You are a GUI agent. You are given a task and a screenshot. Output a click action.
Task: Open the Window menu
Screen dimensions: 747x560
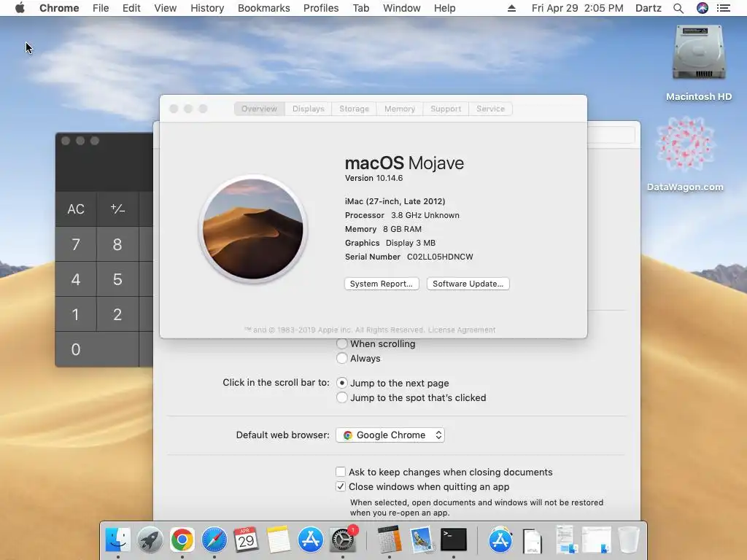pyautogui.click(x=402, y=8)
